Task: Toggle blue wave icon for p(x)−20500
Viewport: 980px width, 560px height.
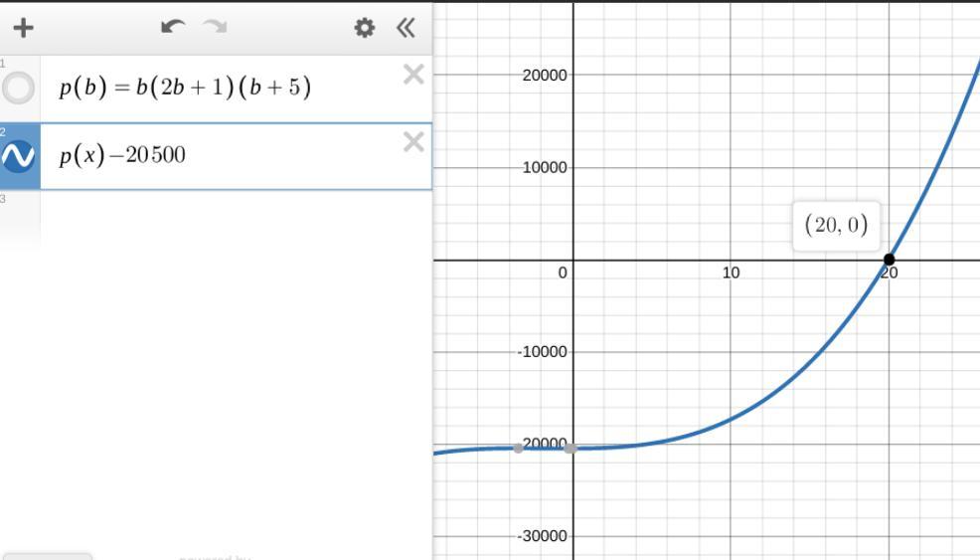Action: coord(18,156)
